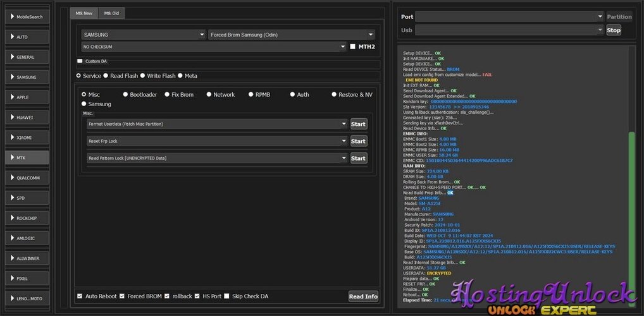Open the ALLWINNER sidebar section
This screenshot has width=644, height=316.
click(27, 258)
